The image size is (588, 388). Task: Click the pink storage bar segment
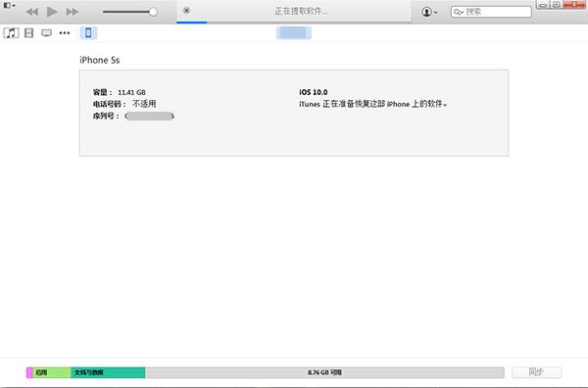[29, 372]
